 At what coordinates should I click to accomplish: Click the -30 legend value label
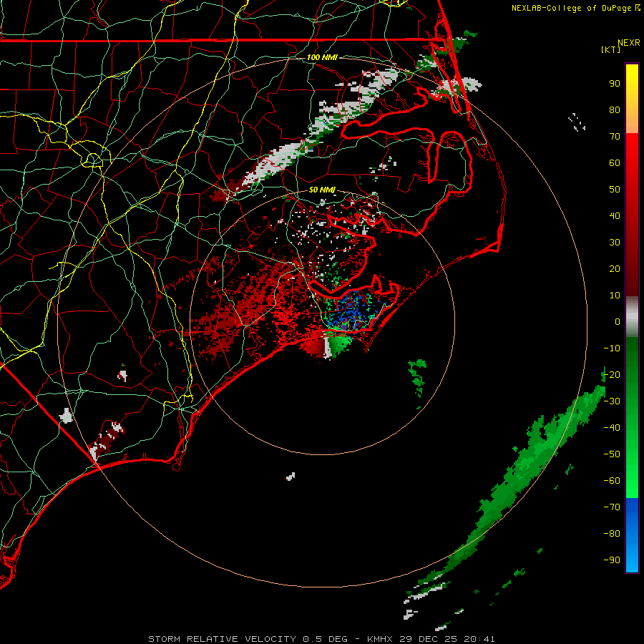point(612,401)
